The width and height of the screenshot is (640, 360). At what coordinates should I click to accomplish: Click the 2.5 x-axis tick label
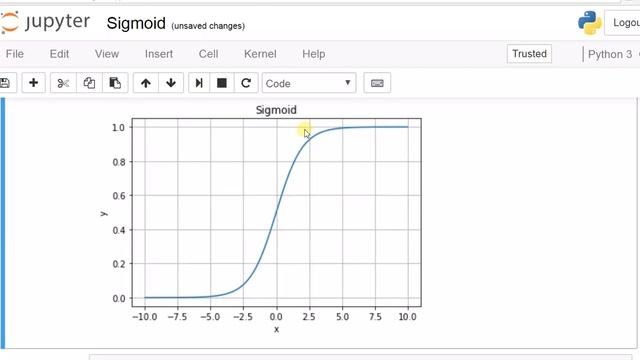click(x=309, y=317)
